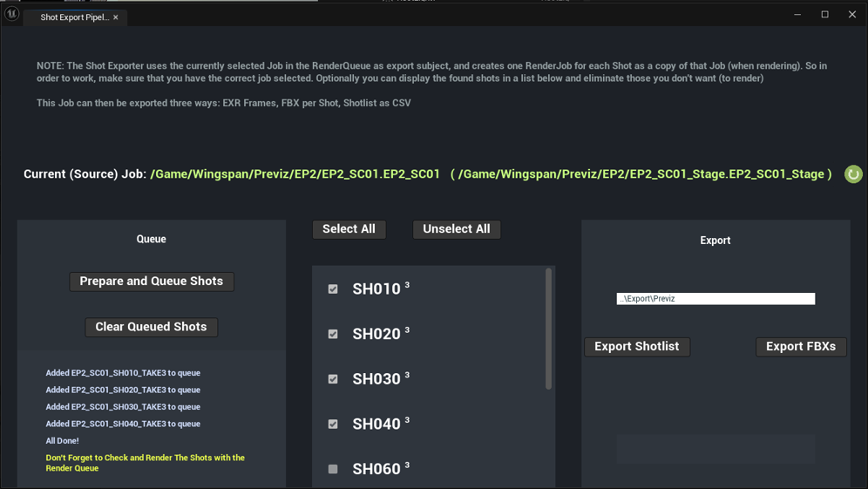The height and width of the screenshot is (489, 868).
Task: Maximize the Shot Export window
Action: point(824,15)
